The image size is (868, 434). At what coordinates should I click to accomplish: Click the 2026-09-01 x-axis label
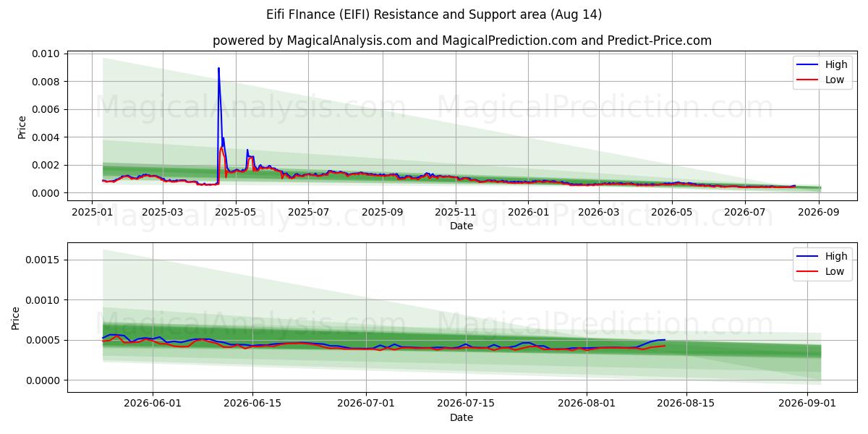coord(809,404)
